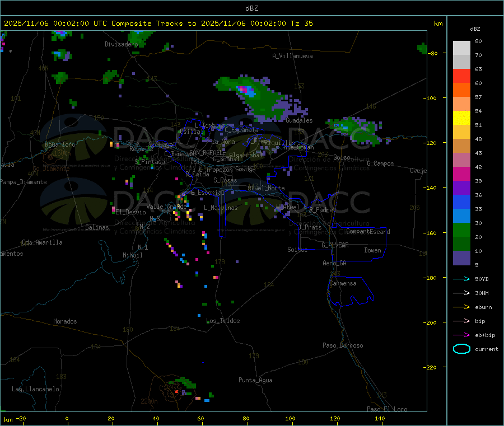Click the Bowen map label

point(372,250)
